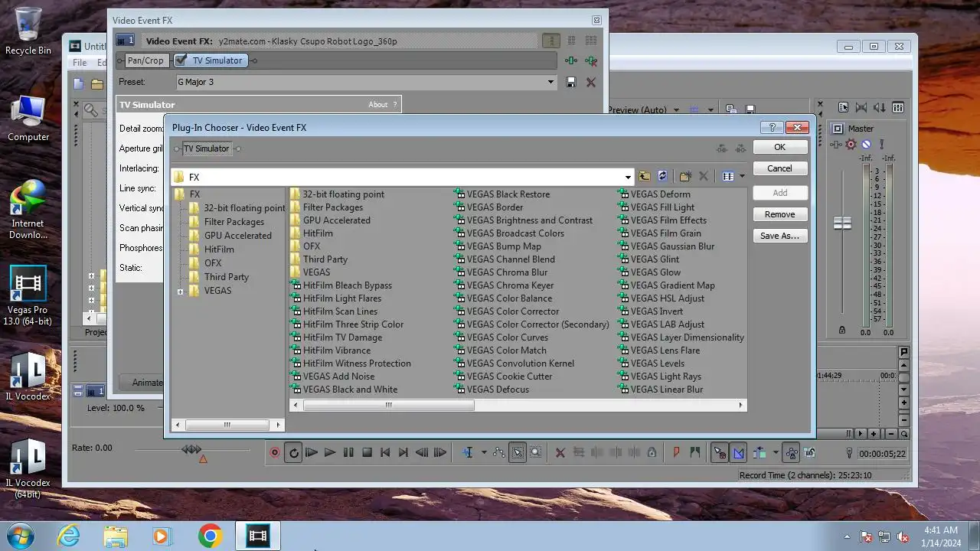Viewport: 980px width, 551px height.
Task: Insert a marker with the orange flag icon
Action: click(676, 452)
